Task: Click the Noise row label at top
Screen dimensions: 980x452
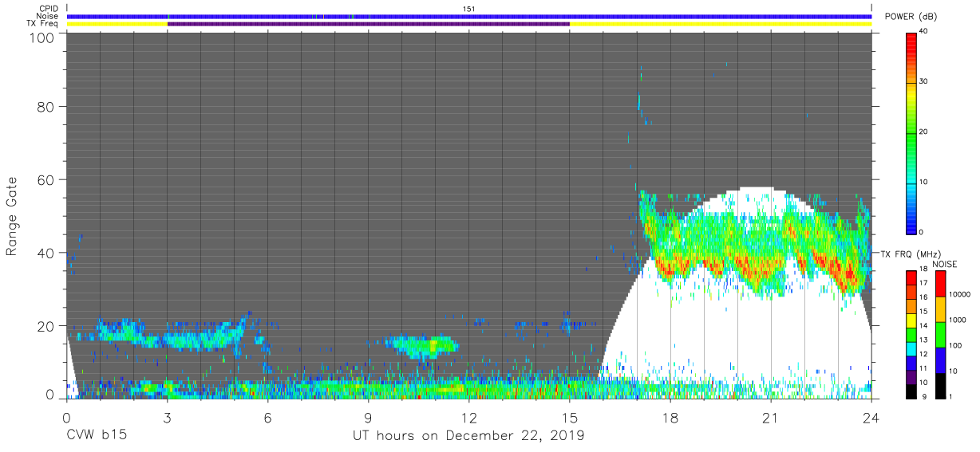Action: click(x=48, y=16)
